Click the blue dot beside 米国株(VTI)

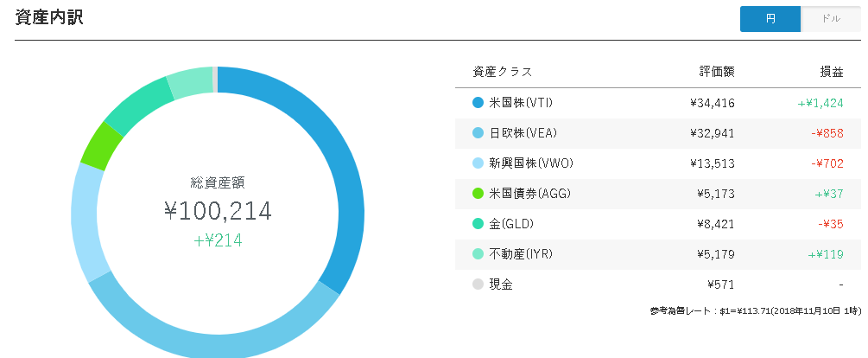tap(478, 103)
